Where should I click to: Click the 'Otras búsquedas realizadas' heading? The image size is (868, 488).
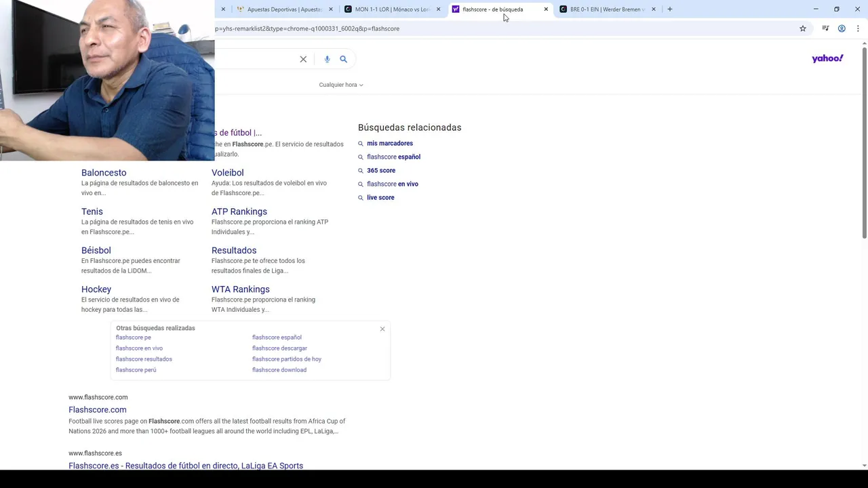click(155, 328)
